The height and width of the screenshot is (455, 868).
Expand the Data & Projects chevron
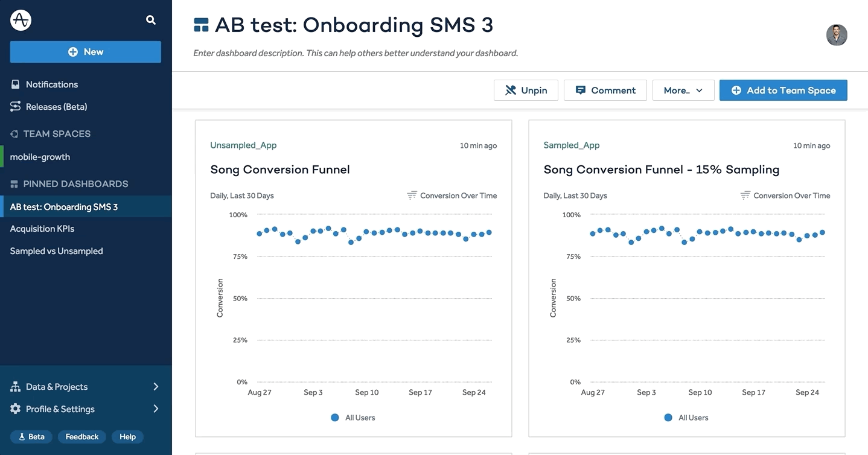[x=156, y=387]
